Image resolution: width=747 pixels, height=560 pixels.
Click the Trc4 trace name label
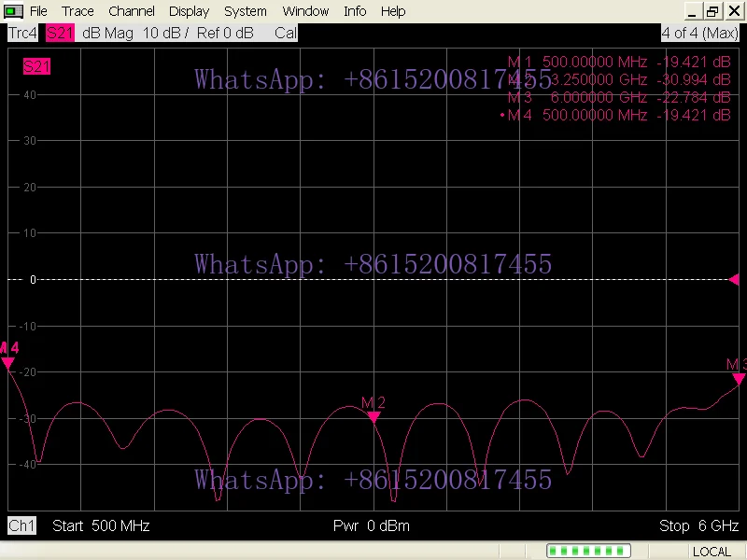pos(23,34)
